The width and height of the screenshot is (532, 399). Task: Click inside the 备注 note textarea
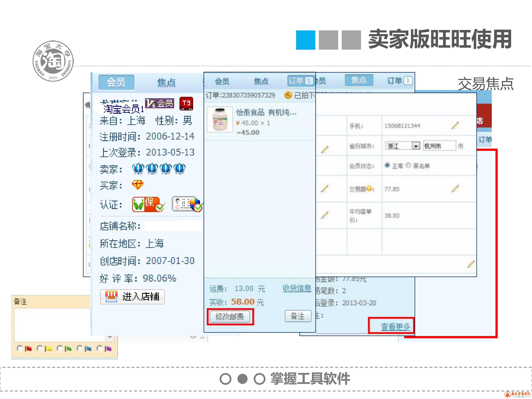pyautogui.click(x=60, y=325)
